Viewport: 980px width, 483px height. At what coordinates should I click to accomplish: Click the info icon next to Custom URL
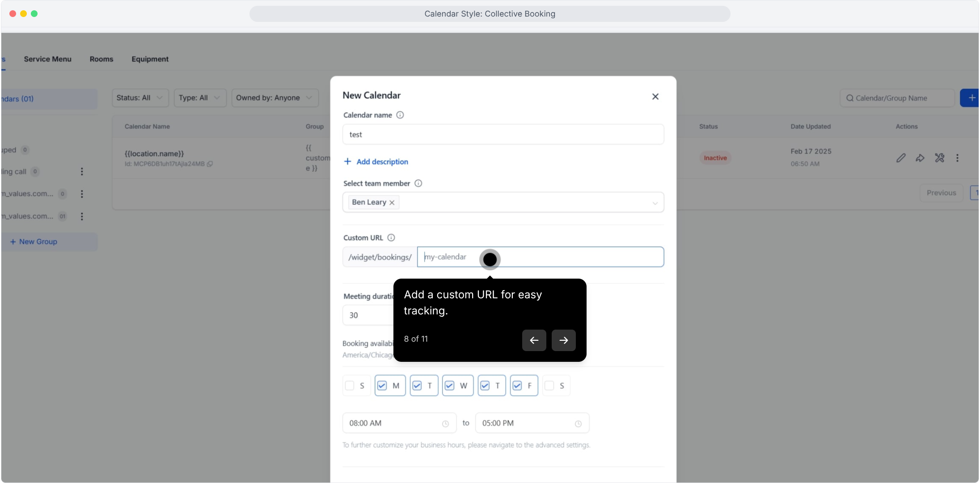[x=391, y=238]
